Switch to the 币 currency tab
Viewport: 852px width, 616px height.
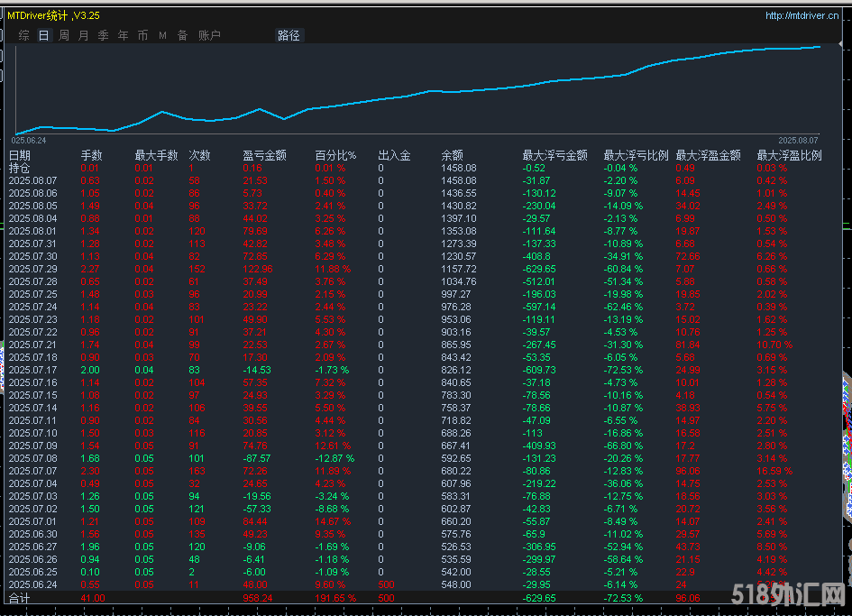(x=143, y=35)
